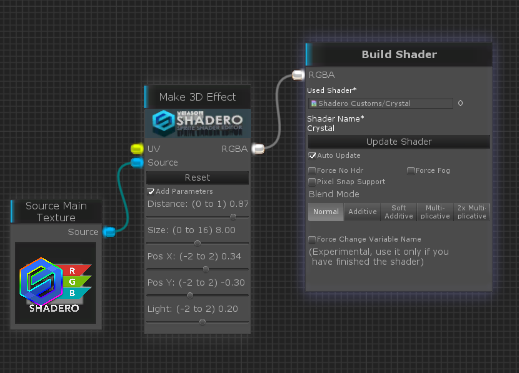
Task: Click the Update Shader button
Action: pos(399,142)
